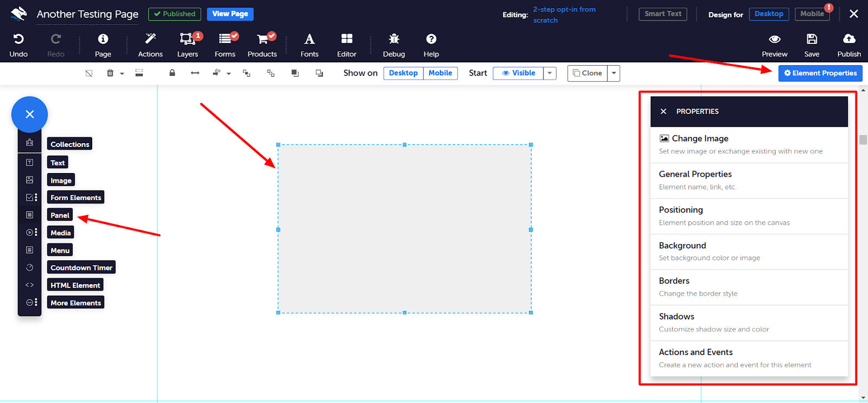The width and height of the screenshot is (868, 403).
Task: Select the Countdown Timer clock icon
Action: point(30,267)
